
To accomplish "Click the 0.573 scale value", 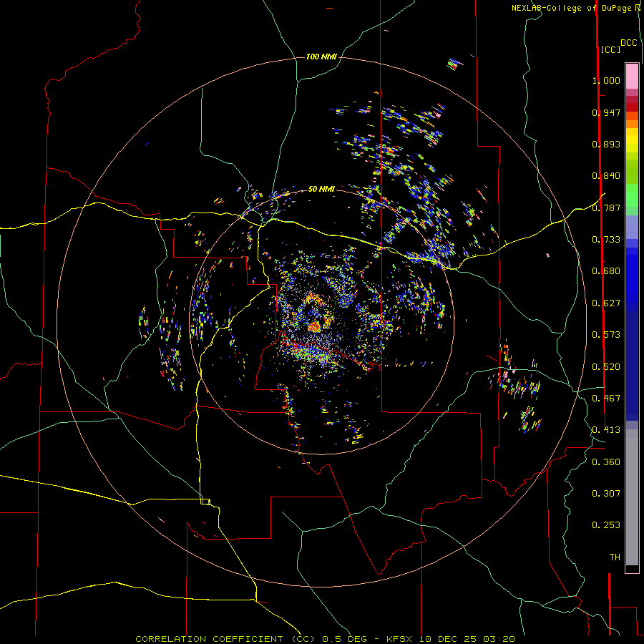I will click(x=606, y=335).
